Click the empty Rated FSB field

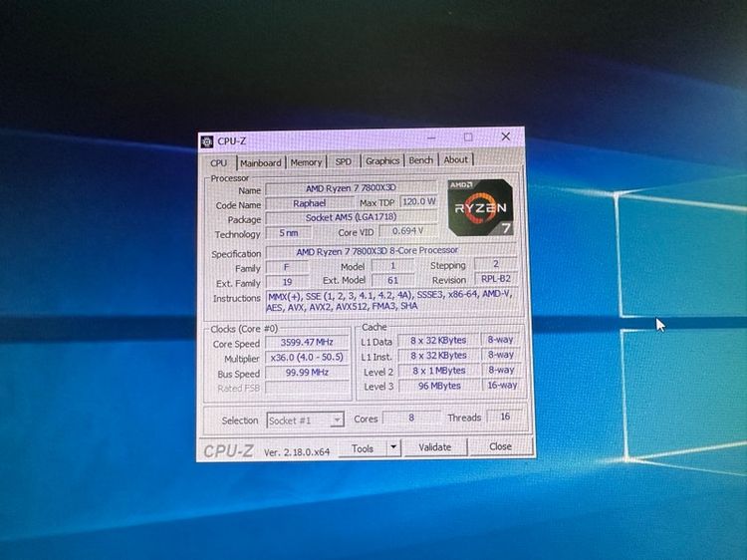(307, 387)
